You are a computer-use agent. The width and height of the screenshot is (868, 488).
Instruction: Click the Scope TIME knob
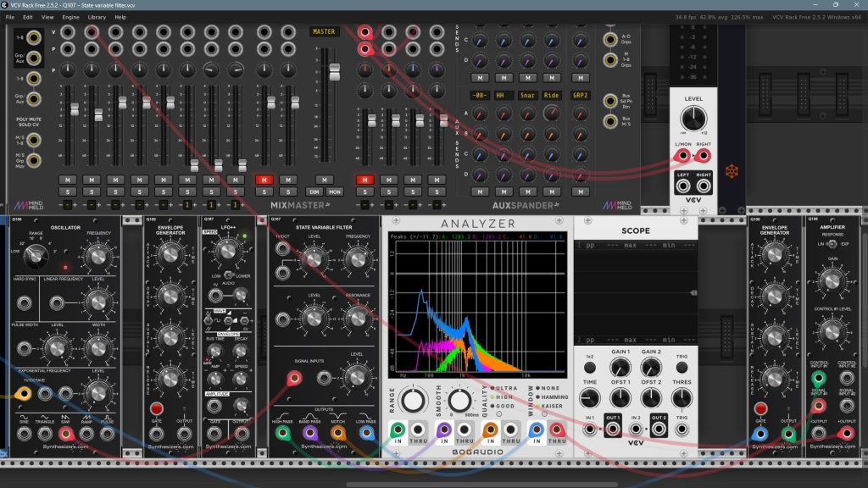point(590,398)
